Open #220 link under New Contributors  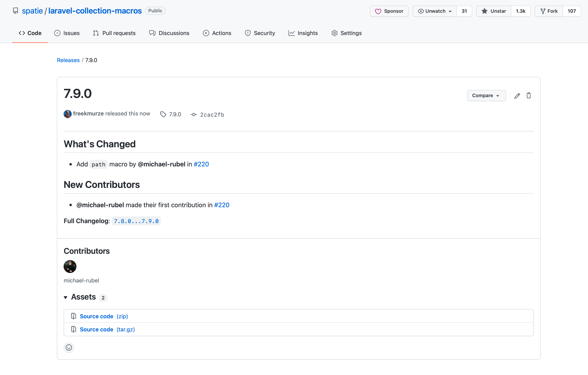[222, 205]
